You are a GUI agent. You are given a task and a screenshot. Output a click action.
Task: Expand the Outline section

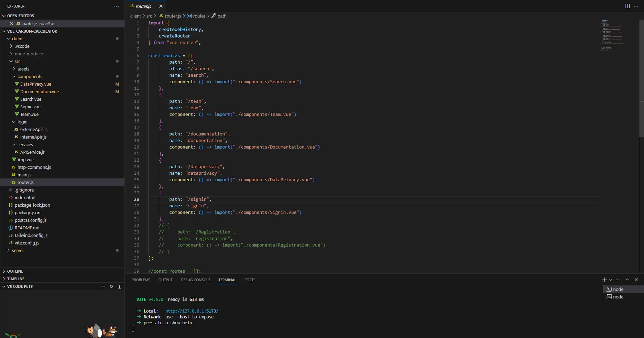click(15, 271)
